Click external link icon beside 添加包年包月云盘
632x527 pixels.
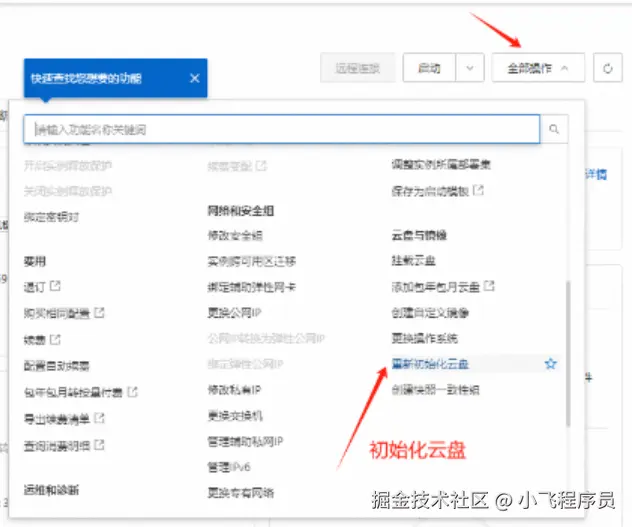pos(489,286)
